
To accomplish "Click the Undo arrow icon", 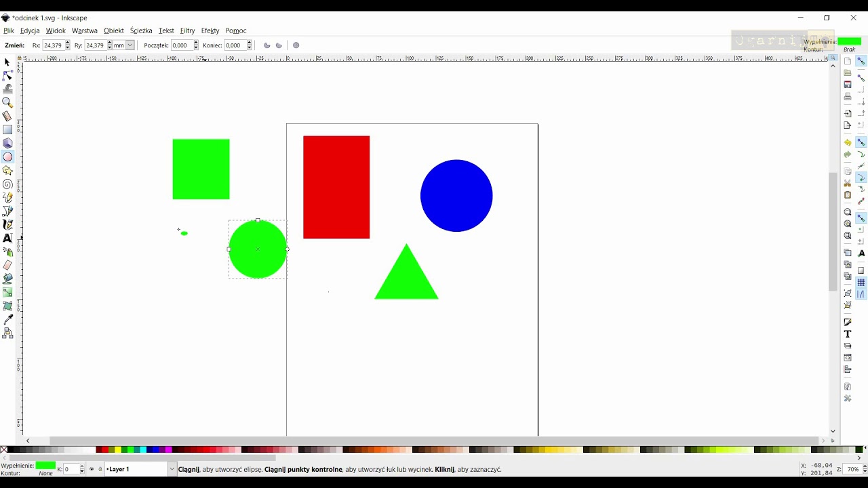I will (x=848, y=143).
